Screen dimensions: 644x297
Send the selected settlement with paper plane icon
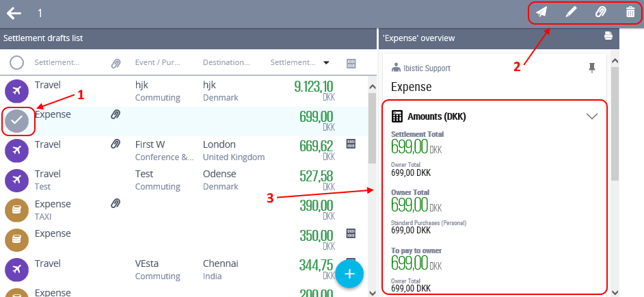coord(541,12)
